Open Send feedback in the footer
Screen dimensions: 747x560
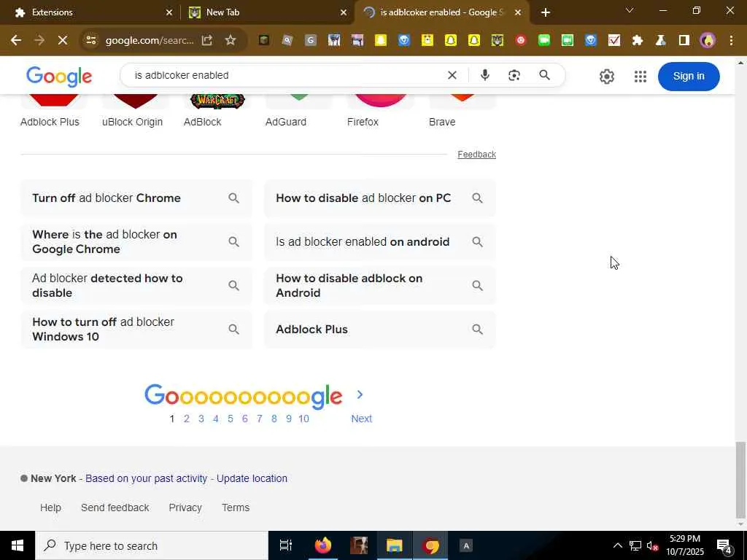[x=115, y=507]
